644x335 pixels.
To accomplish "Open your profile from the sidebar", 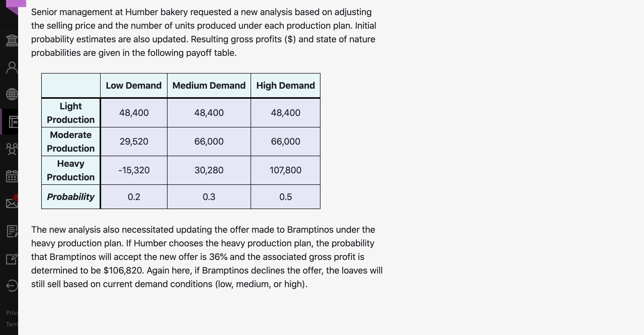I will (12, 67).
